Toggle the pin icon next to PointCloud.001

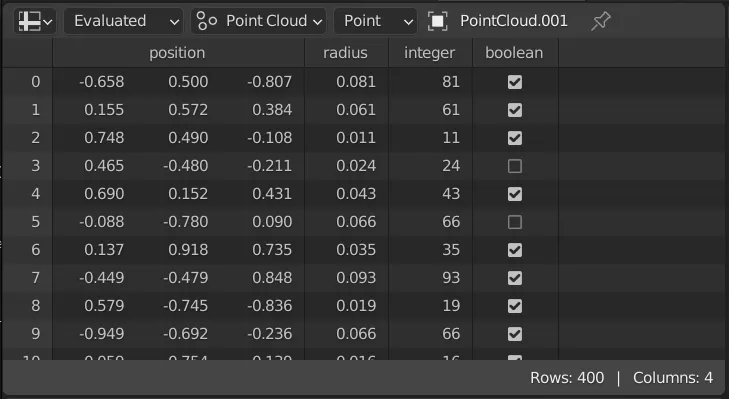click(x=600, y=21)
